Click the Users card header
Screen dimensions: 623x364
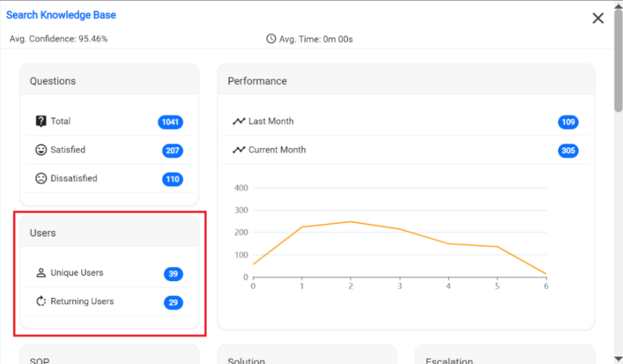click(x=109, y=231)
